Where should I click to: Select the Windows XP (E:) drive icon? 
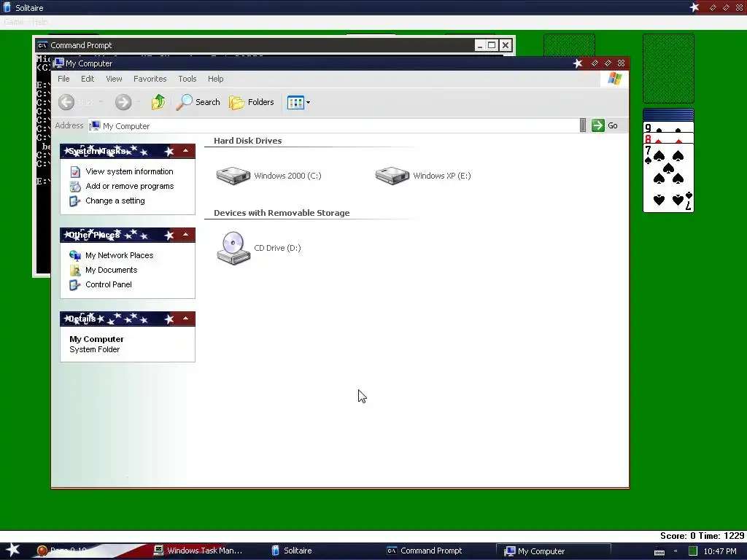coord(392,175)
